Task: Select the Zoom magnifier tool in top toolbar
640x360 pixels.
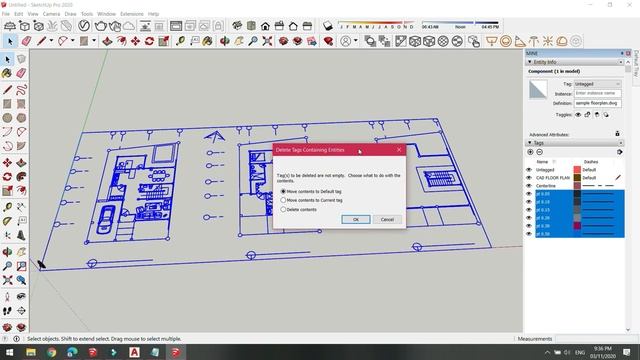Action: (253, 41)
